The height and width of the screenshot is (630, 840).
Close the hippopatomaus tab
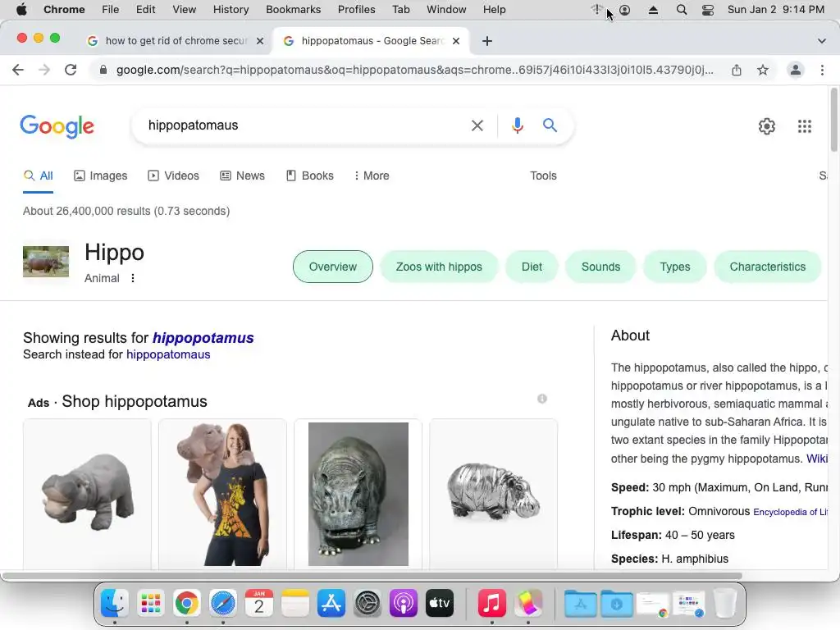tap(456, 41)
